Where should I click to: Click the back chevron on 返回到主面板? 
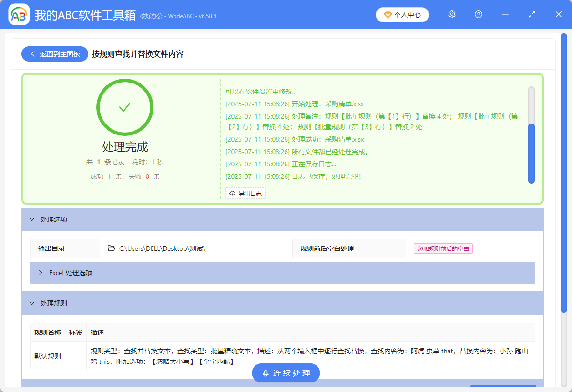coord(32,54)
